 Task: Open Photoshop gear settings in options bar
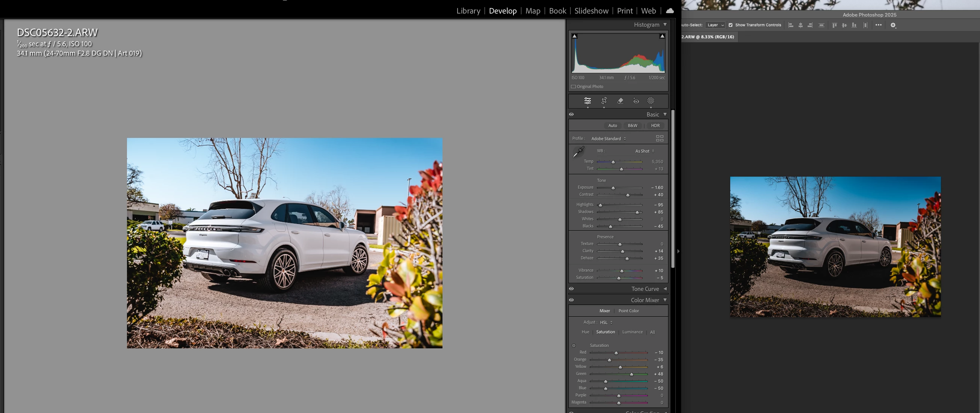[x=893, y=25]
